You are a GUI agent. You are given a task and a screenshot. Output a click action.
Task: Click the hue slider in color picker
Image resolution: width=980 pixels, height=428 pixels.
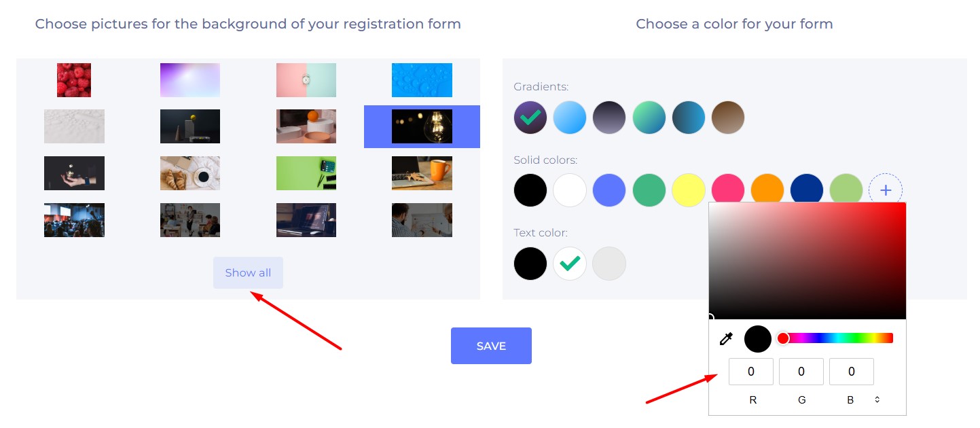[x=839, y=338]
